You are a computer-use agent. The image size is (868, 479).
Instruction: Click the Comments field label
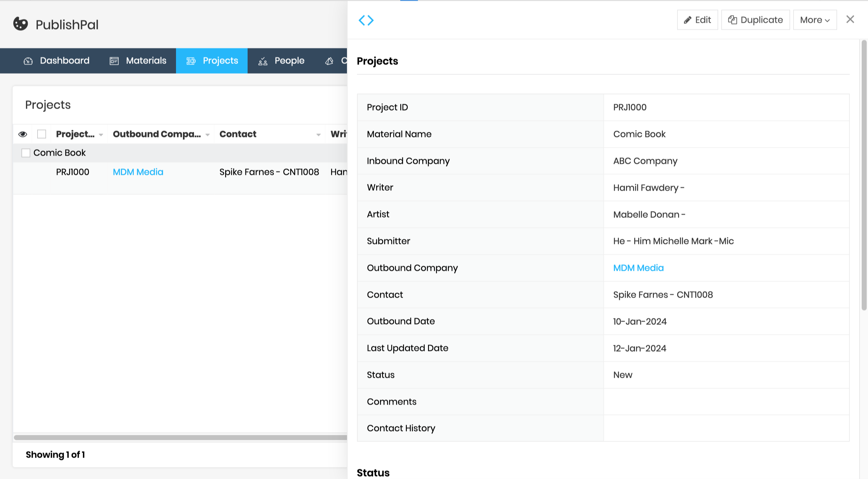click(391, 401)
